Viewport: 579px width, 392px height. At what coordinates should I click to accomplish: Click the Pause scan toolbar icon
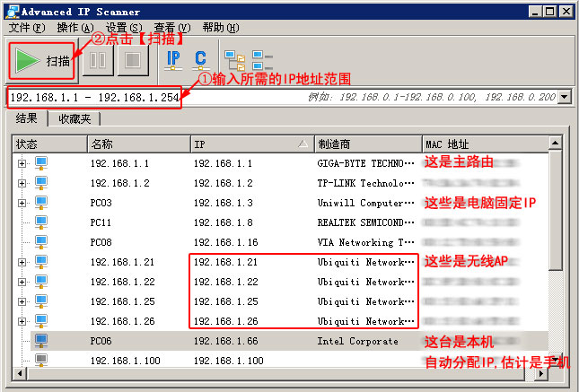(98, 61)
